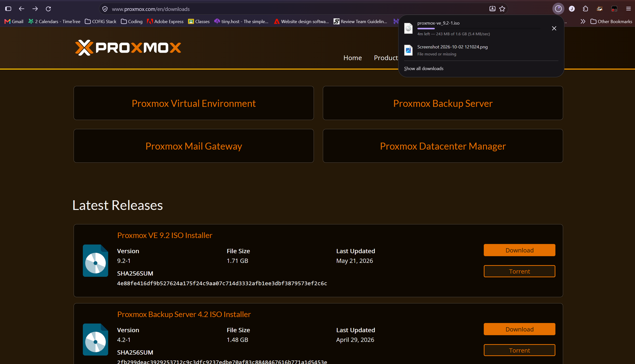Get the Torrent for Backup Server 4.2
Viewport: 635px width, 364px height.
click(x=519, y=350)
